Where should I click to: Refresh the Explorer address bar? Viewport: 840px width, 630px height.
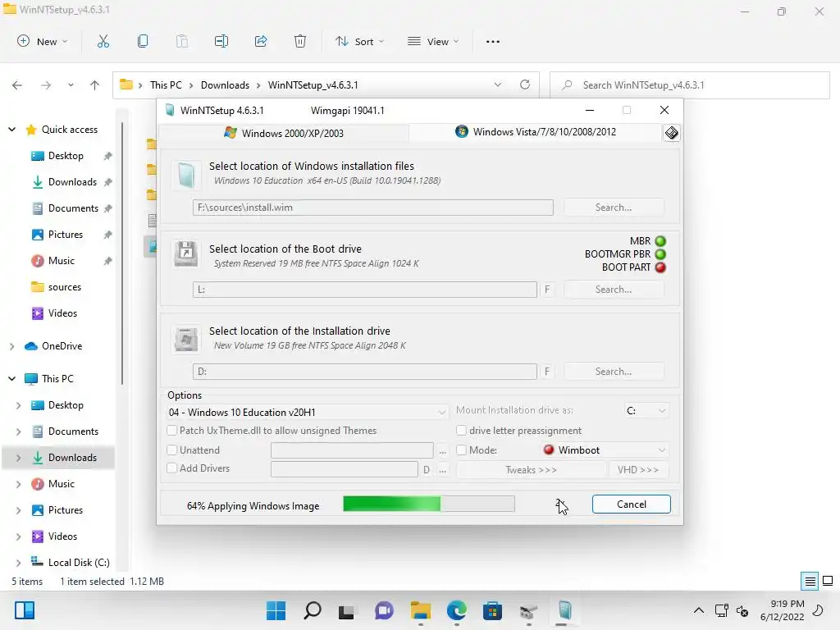(x=525, y=84)
